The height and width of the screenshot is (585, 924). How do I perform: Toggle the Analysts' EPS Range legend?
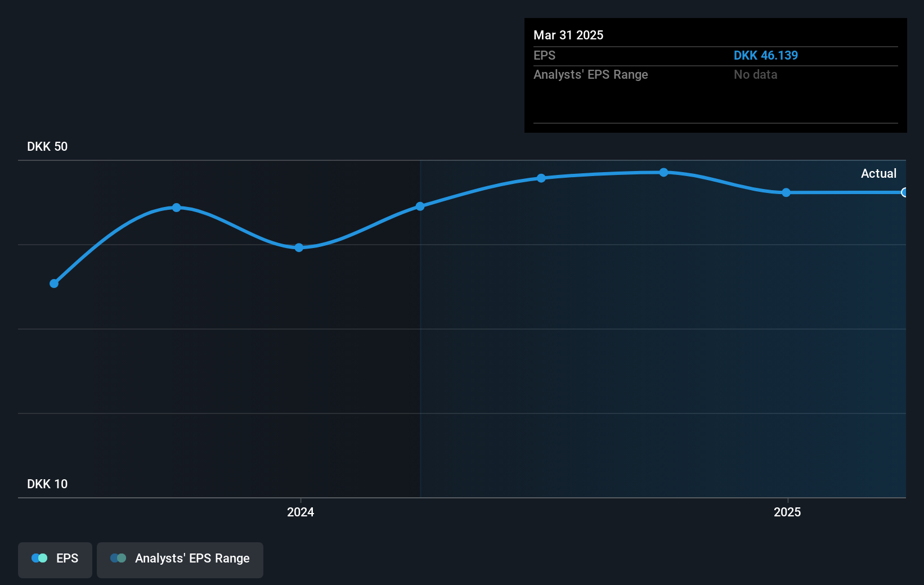click(x=180, y=560)
